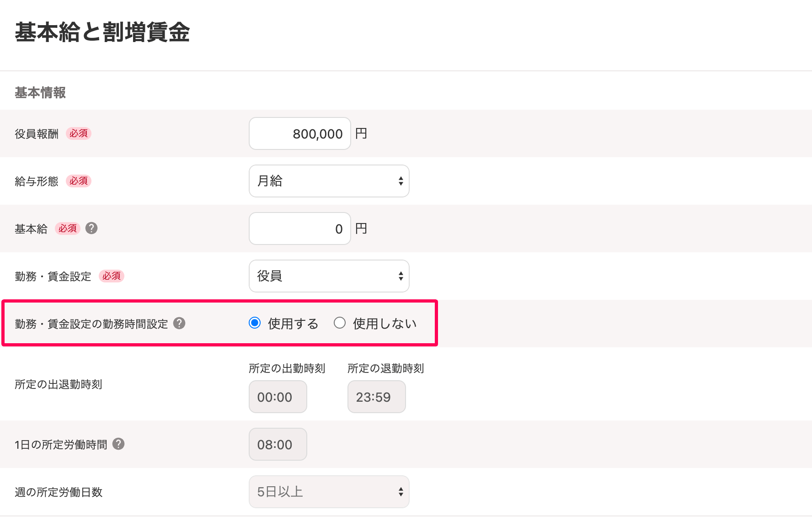812x521 pixels.
Task: Click the 使用する option label
Action: 293,324
